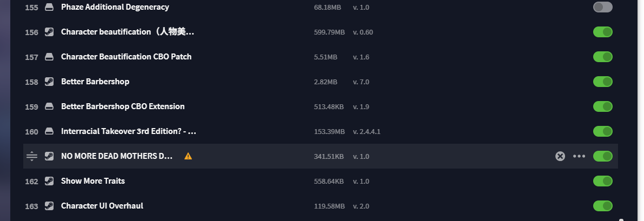Click the Character UI Overhaul mod title
The height and width of the screenshot is (221, 644).
tap(102, 206)
